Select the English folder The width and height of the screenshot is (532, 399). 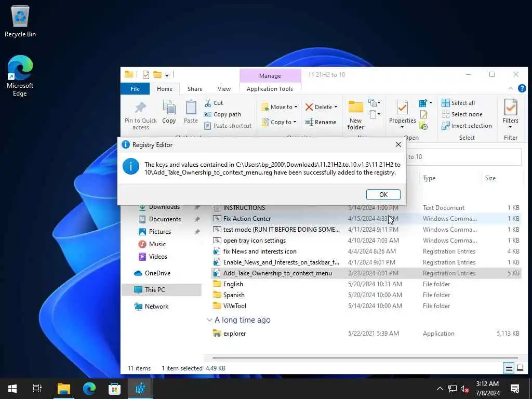pos(366,284)
